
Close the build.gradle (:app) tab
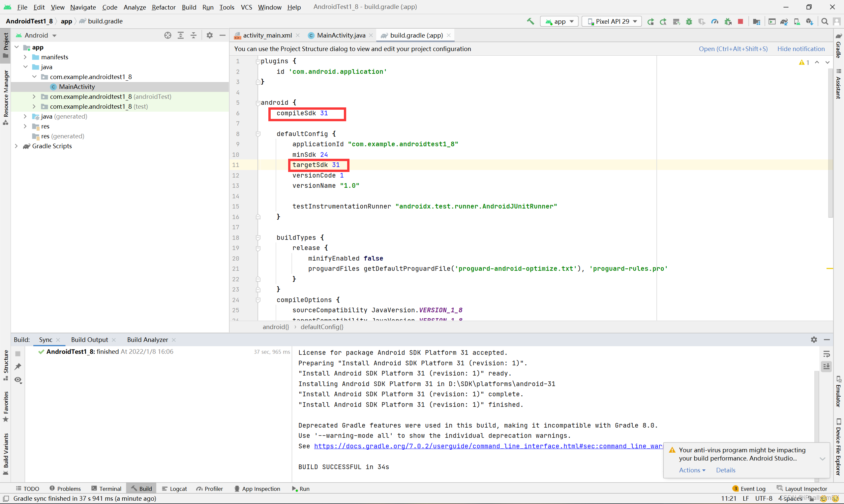pyautogui.click(x=449, y=35)
